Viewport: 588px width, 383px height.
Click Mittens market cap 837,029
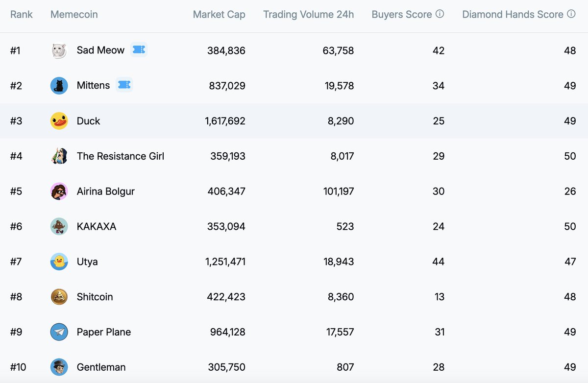pos(226,86)
